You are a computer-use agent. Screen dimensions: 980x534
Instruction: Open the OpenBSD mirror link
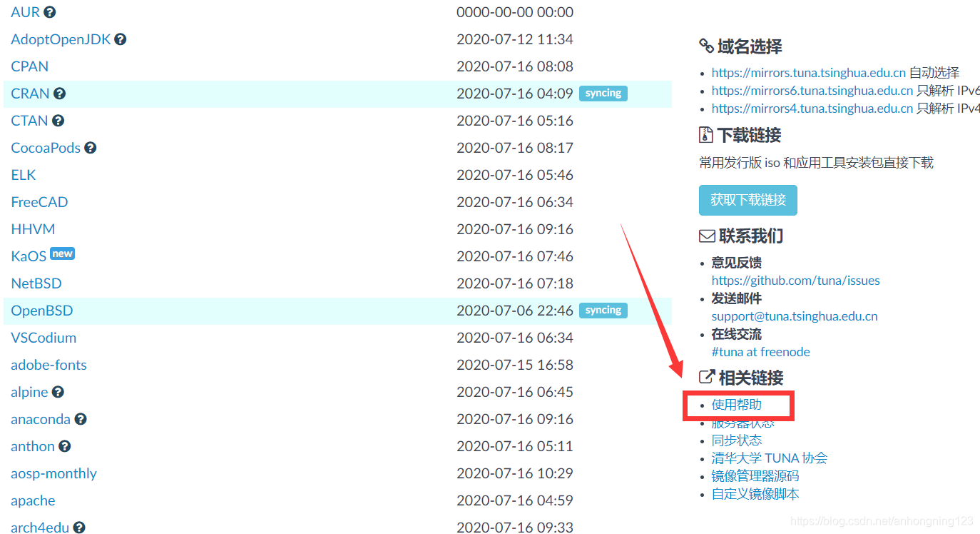tap(42, 311)
